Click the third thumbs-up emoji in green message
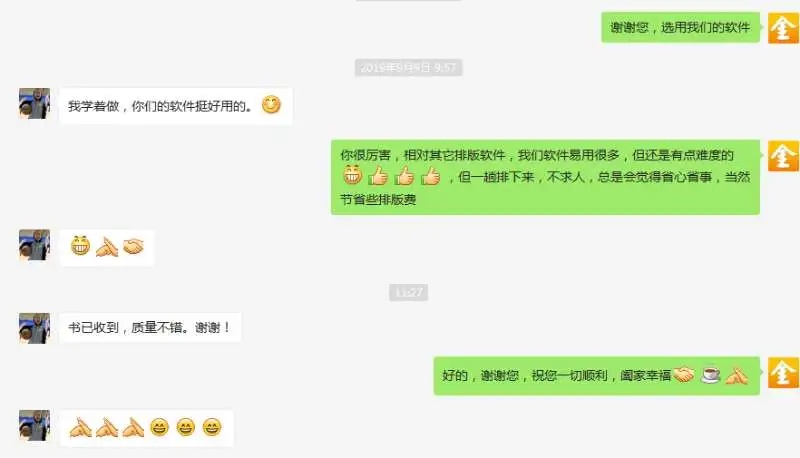This screenshot has width=800, height=458. 431,175
